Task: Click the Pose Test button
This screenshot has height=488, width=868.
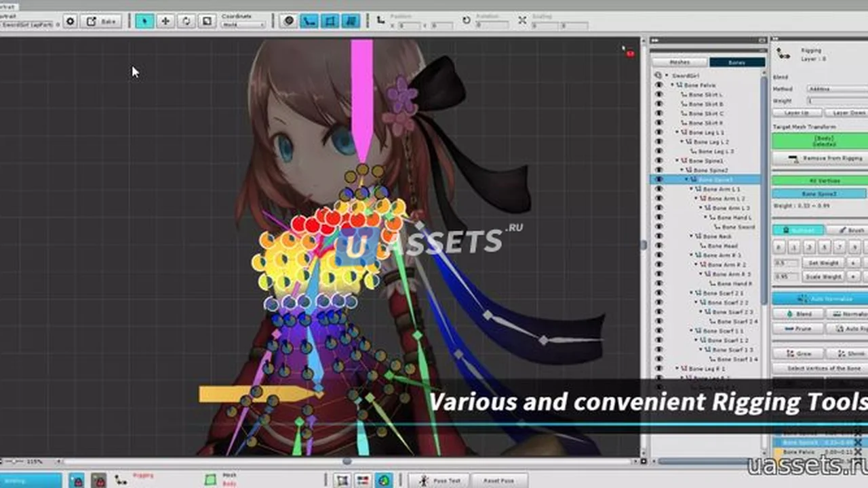Action: tap(439, 480)
